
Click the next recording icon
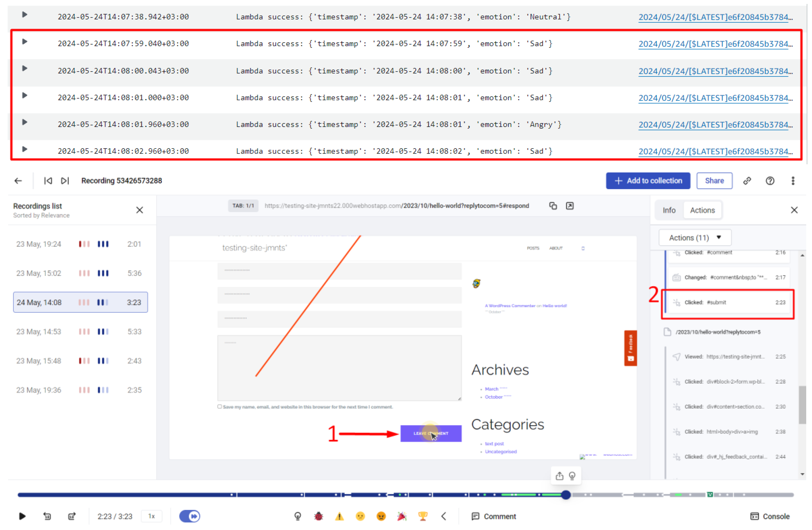click(65, 181)
